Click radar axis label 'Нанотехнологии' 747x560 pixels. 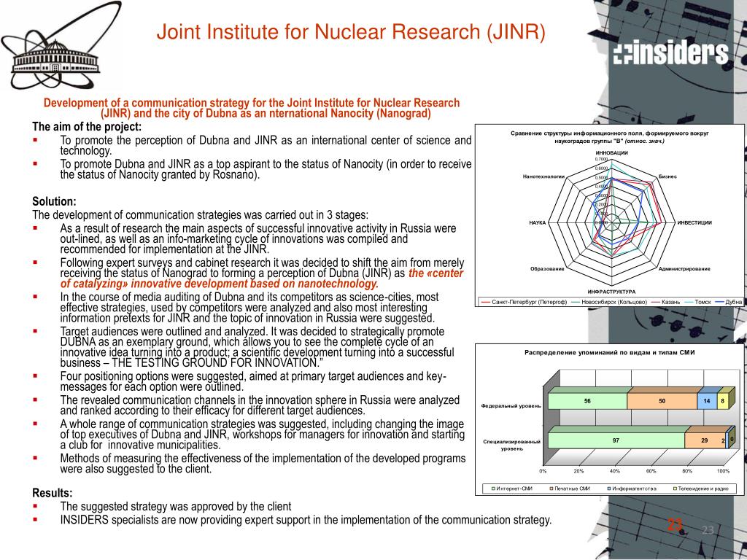(x=543, y=176)
